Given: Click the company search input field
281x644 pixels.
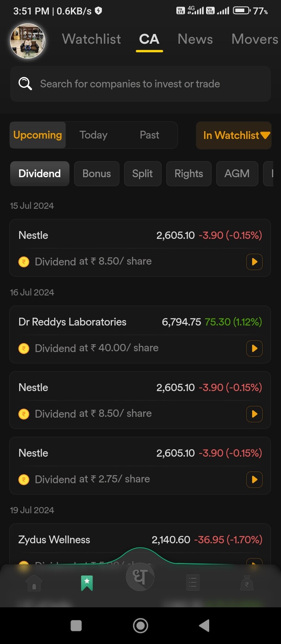Looking at the screenshot, I should point(148,84).
